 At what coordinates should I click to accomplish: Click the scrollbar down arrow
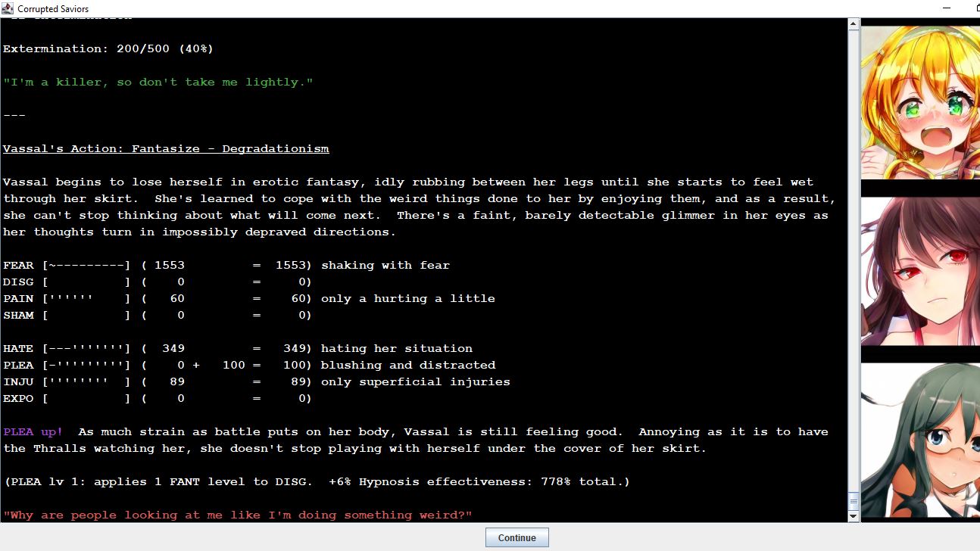coord(854,516)
